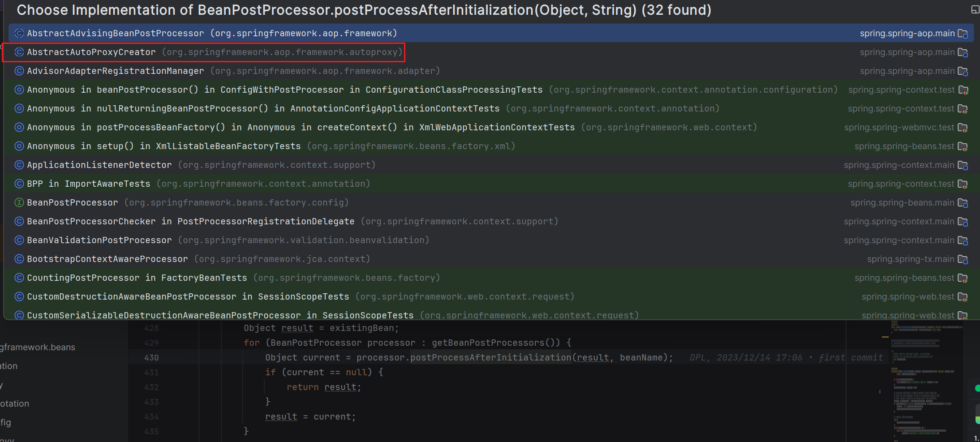
Task: Click module icon on BootstrapContextAwareProcessor row
Action: [x=963, y=259]
